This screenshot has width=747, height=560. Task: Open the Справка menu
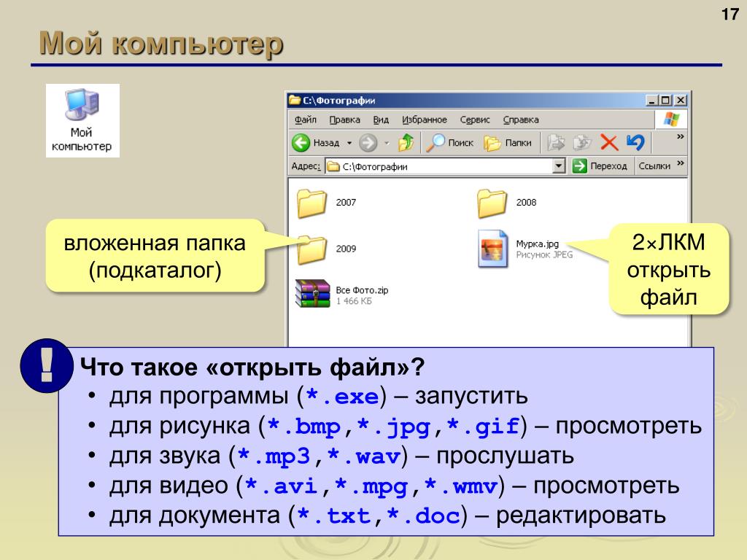(x=521, y=120)
